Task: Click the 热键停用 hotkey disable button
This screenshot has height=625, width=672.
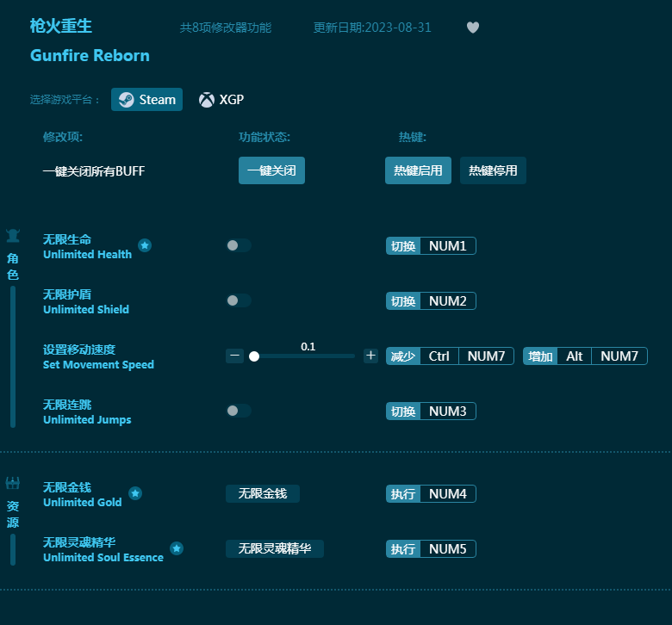Action: (493, 170)
